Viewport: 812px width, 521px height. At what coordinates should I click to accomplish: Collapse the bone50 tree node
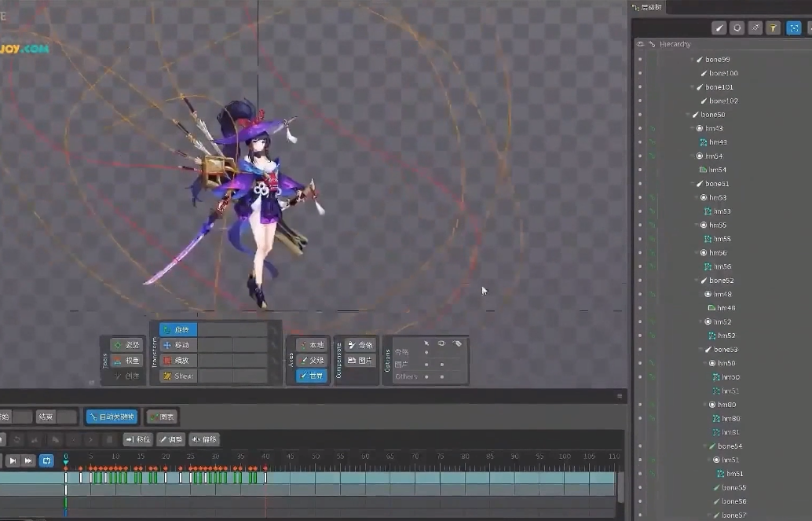click(x=688, y=115)
